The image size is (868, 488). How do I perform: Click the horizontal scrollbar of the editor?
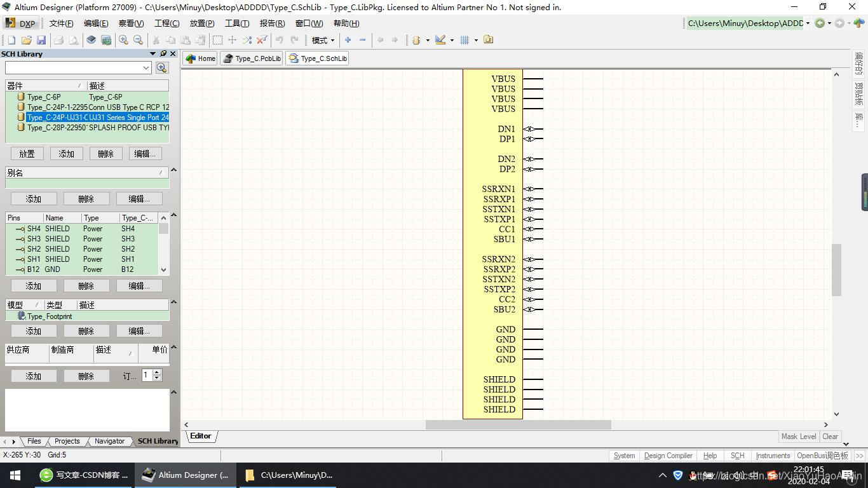point(518,424)
